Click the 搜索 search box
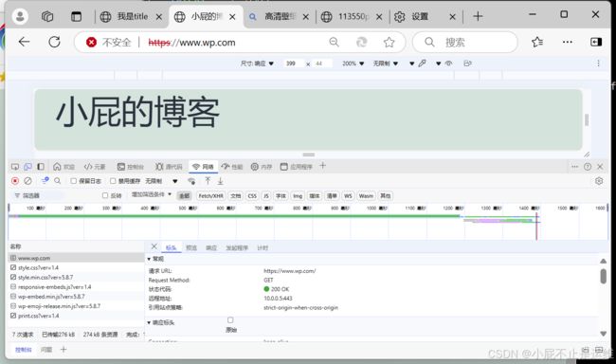Image resolution: width=616 pixels, height=364 pixels. pos(465,42)
